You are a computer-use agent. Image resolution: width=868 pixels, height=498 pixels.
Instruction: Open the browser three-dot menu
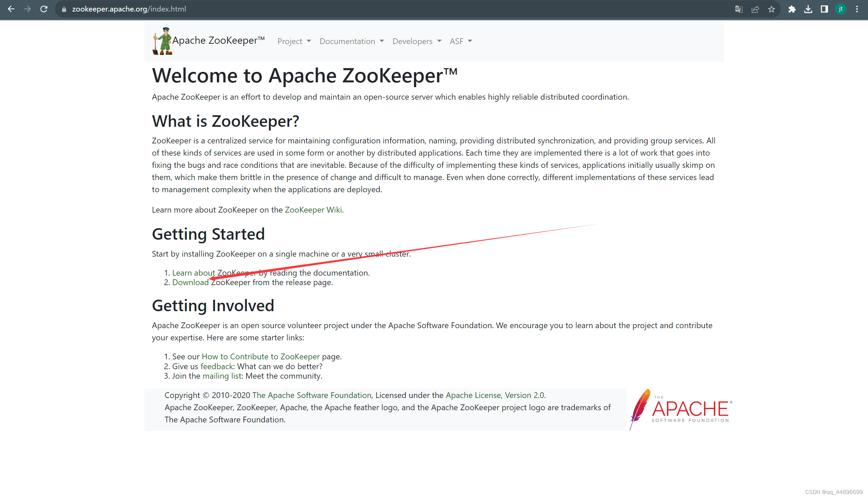coord(856,9)
